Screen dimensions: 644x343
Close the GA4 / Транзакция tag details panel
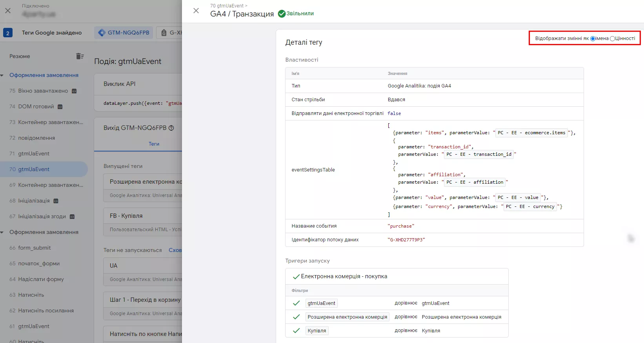[x=196, y=11]
